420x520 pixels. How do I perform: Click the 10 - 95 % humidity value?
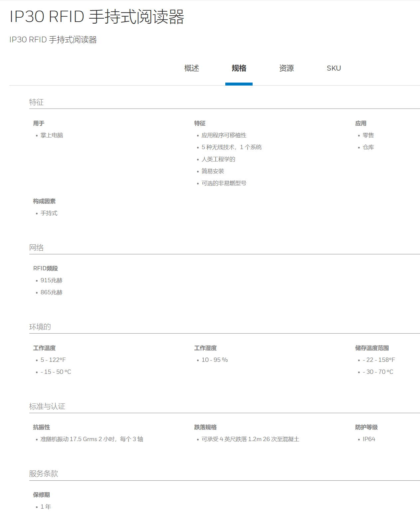tap(214, 360)
